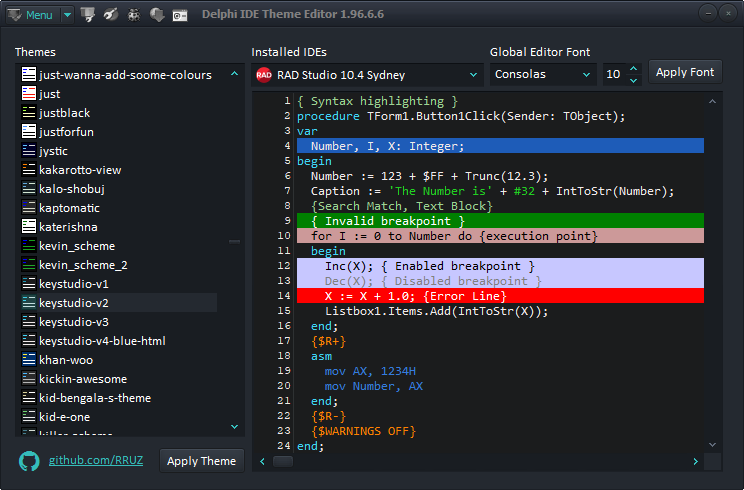
Task: Open the github.com/RRUZ link
Action: [x=96, y=460]
